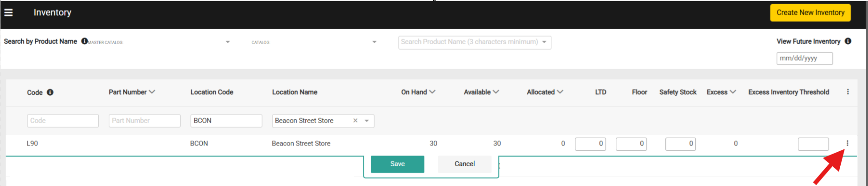The image size is (868, 186).
Task: Open the hamburger navigation menu
Action: (x=8, y=13)
